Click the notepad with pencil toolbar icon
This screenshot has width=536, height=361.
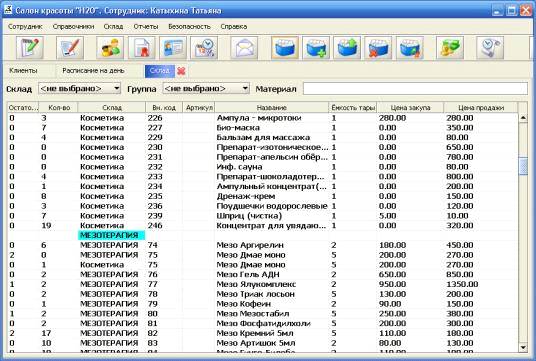click(x=30, y=48)
